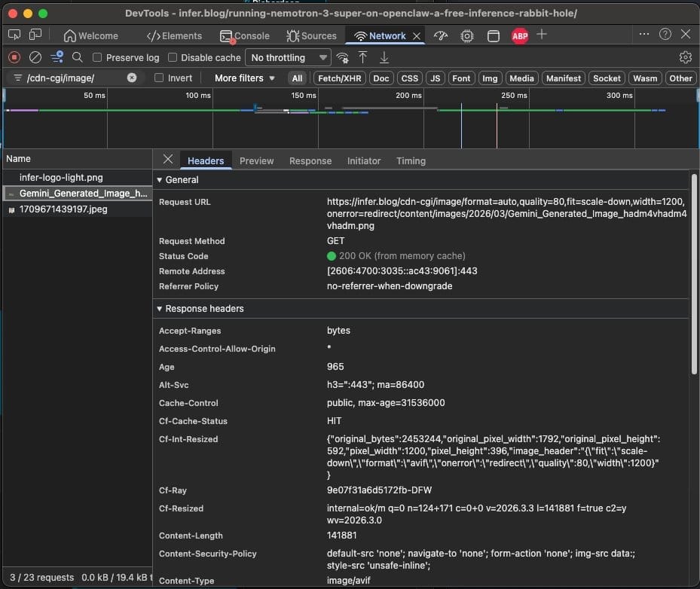Screen dimensions: 700x589
Task: Open the Application panel icon
Action: (494, 35)
